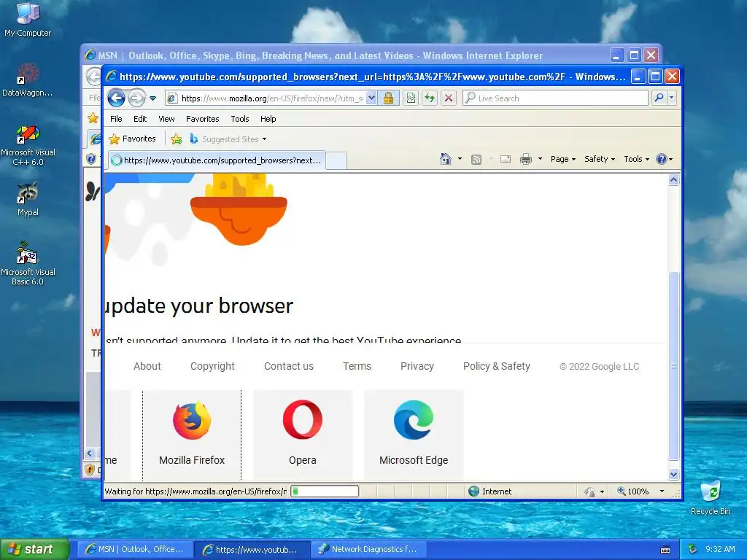Click the Forward navigation arrow
Viewport: 747px width, 560px height.
point(136,98)
